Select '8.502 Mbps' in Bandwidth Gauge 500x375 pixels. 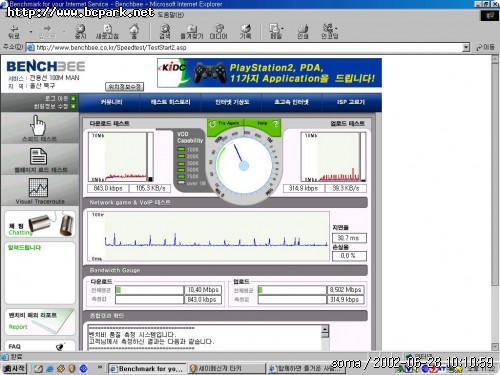(345, 290)
